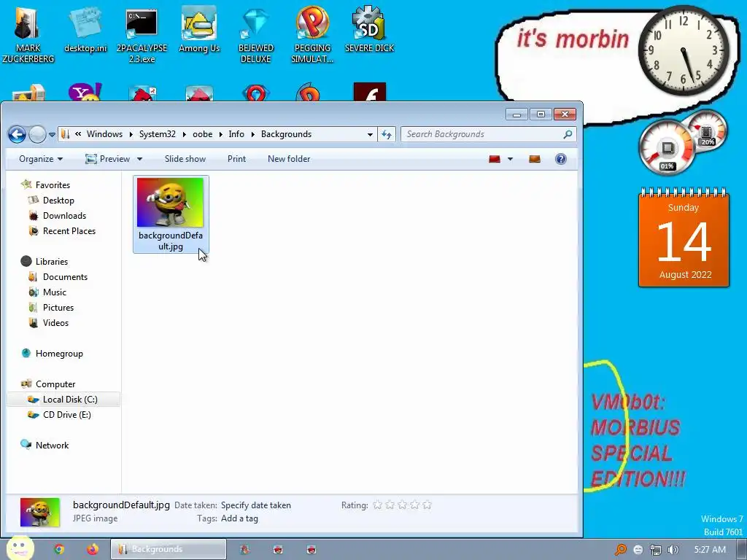Open the Start button on taskbar
747x560 pixels.
(x=20, y=548)
